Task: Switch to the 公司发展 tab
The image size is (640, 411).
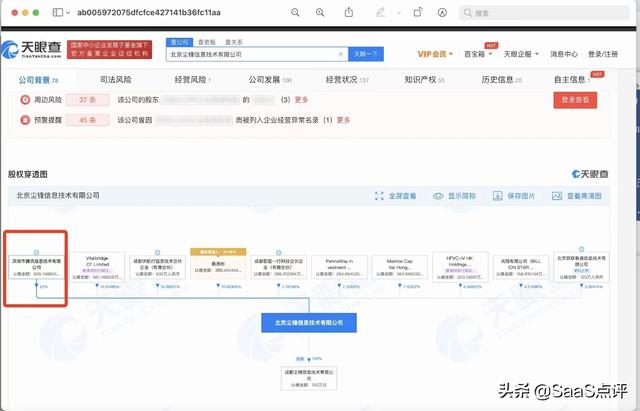Action: coord(270,80)
